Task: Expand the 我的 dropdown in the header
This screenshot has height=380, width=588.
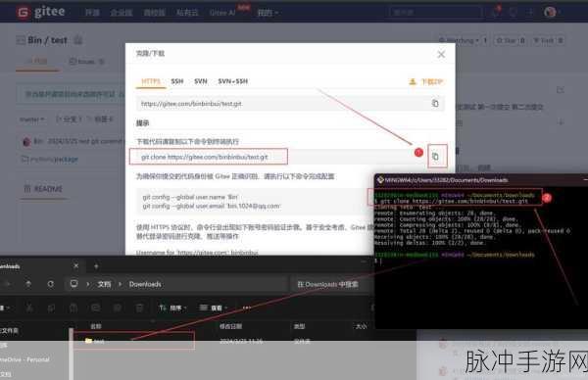Action: 268,13
